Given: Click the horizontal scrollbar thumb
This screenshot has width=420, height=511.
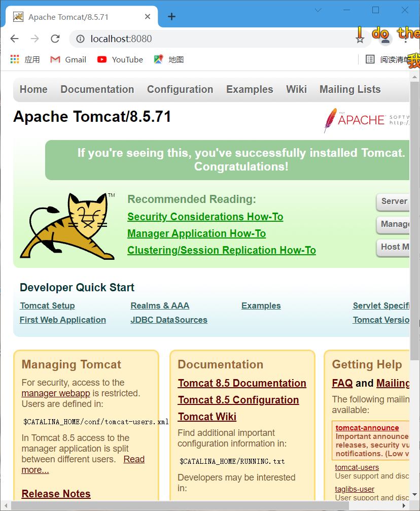Looking at the screenshot, I should click(x=180, y=506).
